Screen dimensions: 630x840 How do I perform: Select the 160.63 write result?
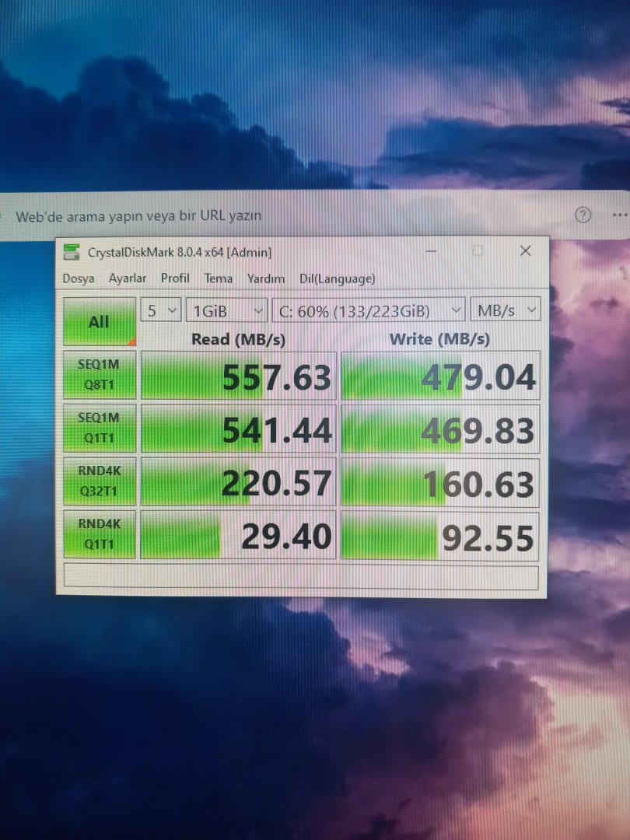coord(440,481)
